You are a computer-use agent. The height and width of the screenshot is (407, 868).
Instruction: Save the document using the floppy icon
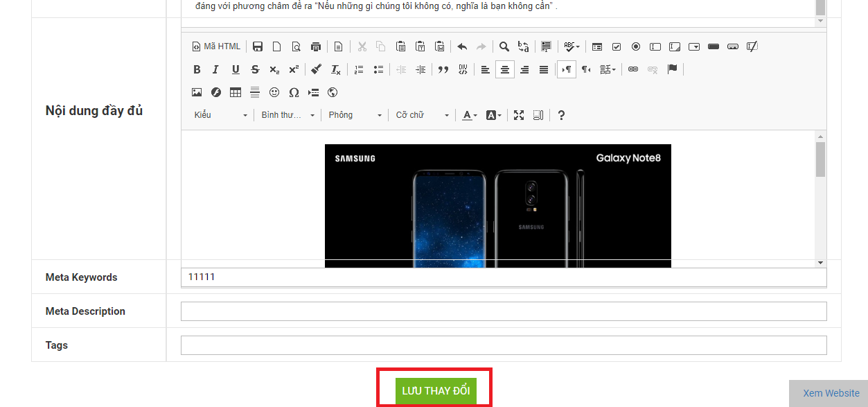click(x=258, y=46)
